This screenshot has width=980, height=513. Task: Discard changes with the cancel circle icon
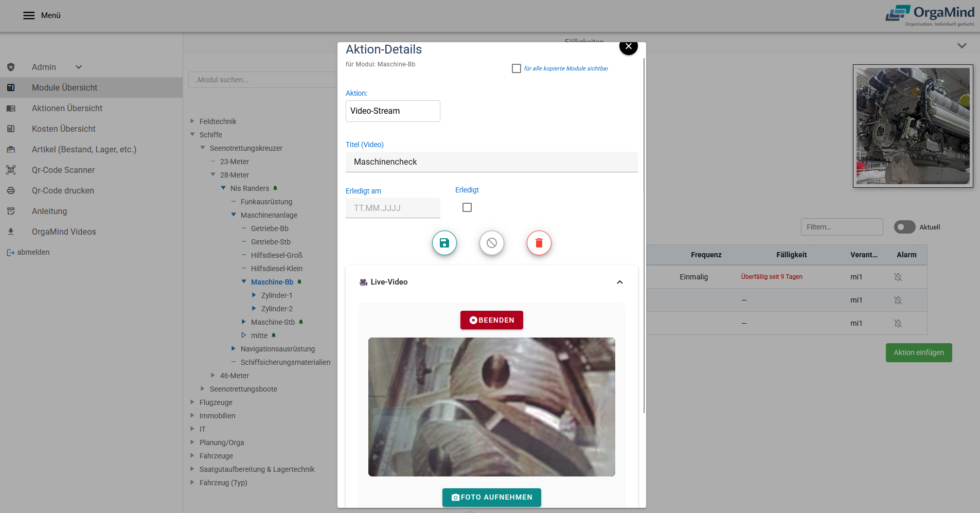(491, 243)
